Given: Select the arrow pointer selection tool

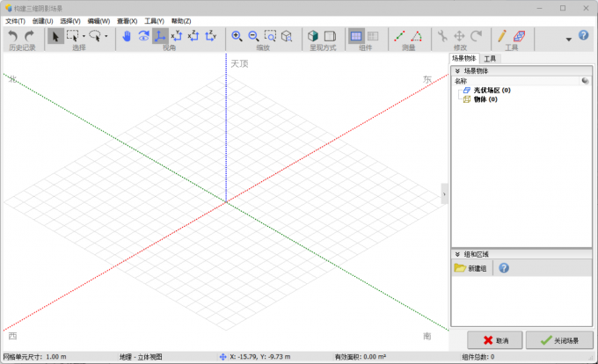Looking at the screenshot, I should pyautogui.click(x=55, y=37).
